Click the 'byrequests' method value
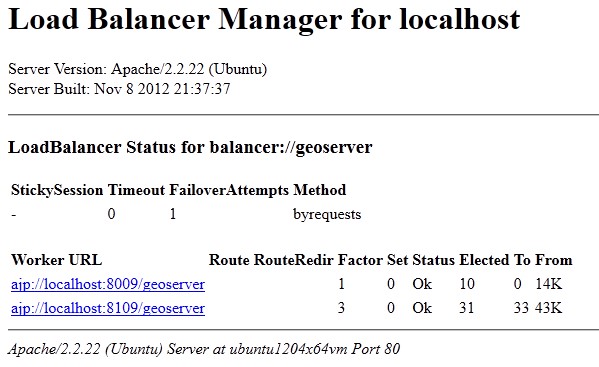This screenshot has width=599, height=367. (327, 214)
